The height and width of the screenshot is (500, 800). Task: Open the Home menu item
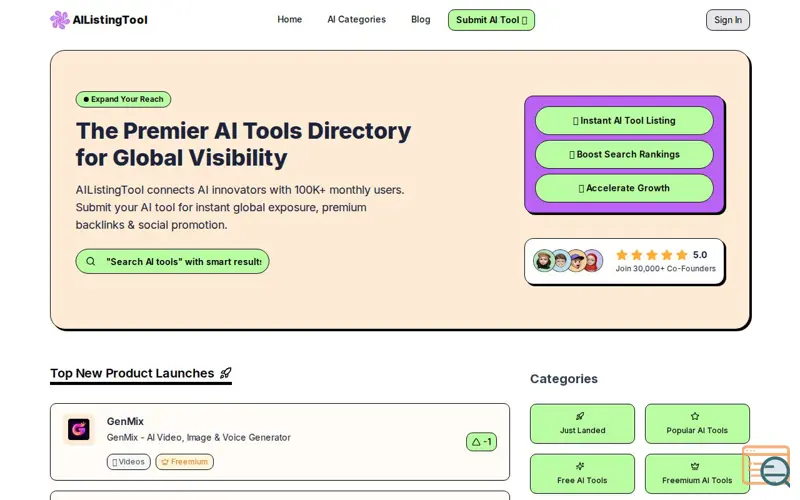point(289,19)
